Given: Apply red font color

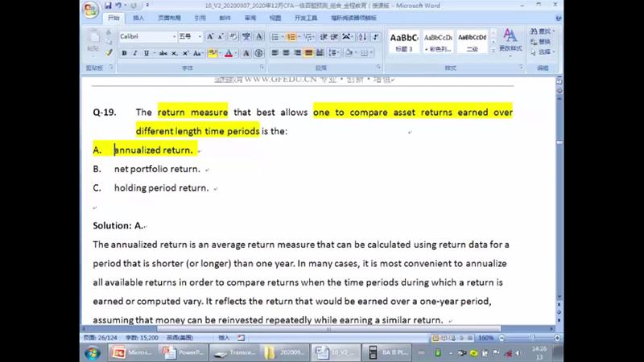Looking at the screenshot, I should point(229,53).
